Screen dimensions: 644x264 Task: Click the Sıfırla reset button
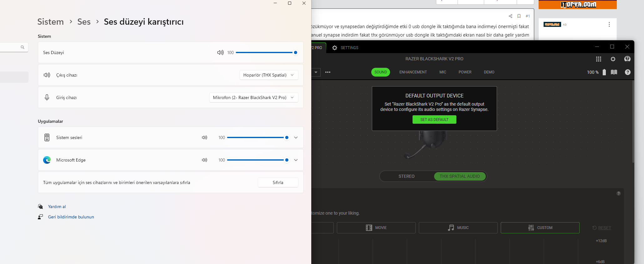pyautogui.click(x=278, y=182)
